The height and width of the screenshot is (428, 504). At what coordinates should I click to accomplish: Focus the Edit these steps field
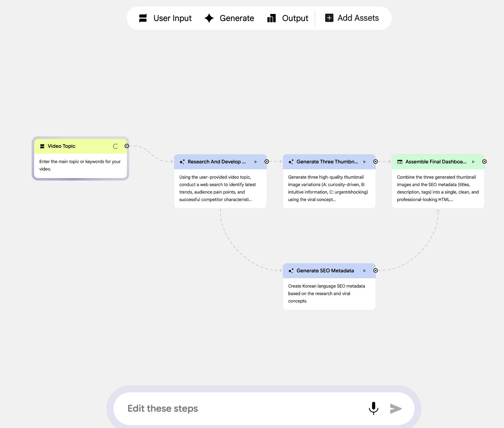coord(242,408)
